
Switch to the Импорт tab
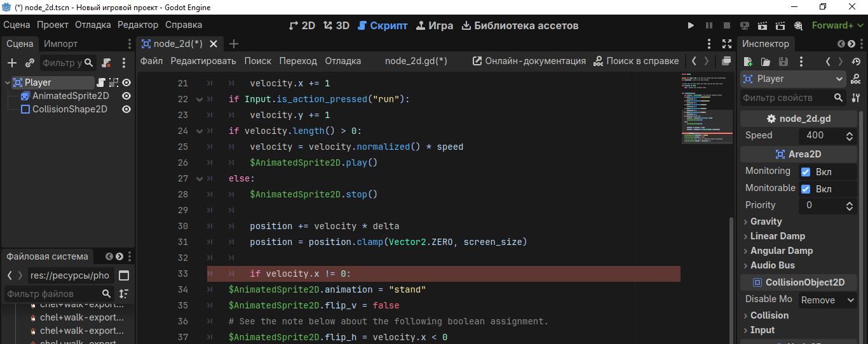(61, 44)
